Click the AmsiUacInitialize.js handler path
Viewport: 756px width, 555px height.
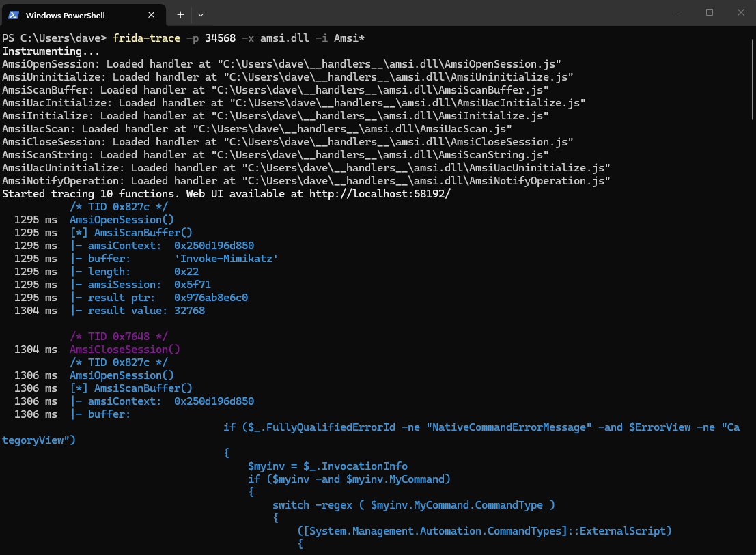408,103
